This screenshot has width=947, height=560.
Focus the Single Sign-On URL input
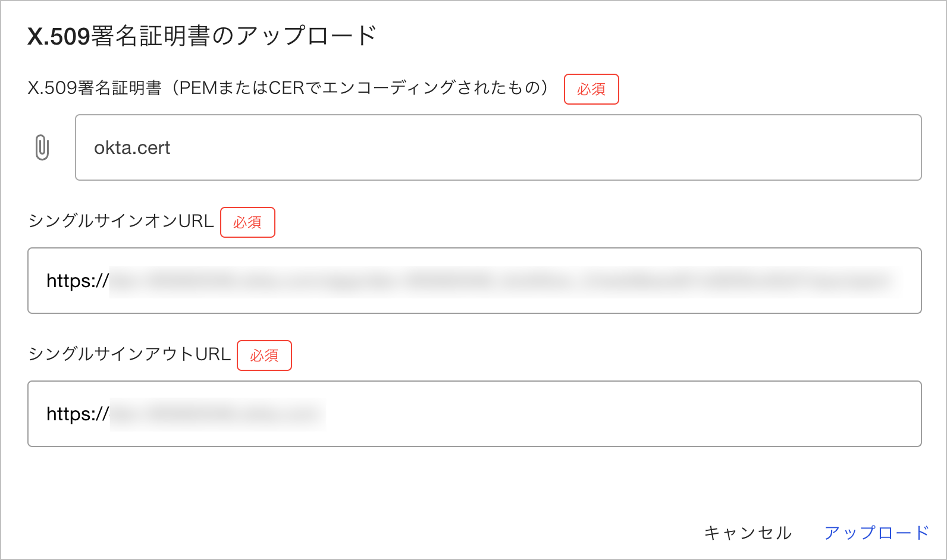tap(474, 281)
